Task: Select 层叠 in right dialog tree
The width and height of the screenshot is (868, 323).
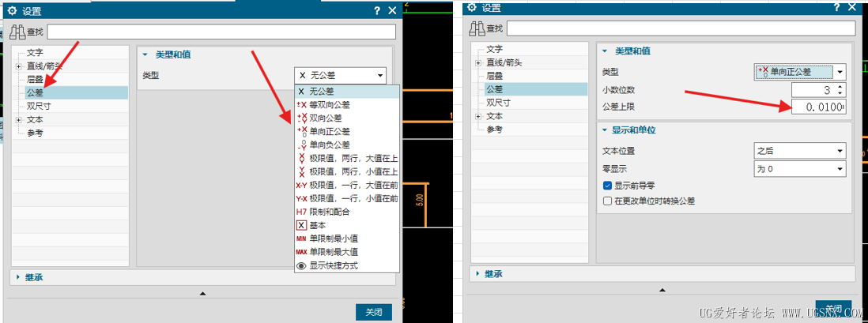Action: (x=494, y=76)
